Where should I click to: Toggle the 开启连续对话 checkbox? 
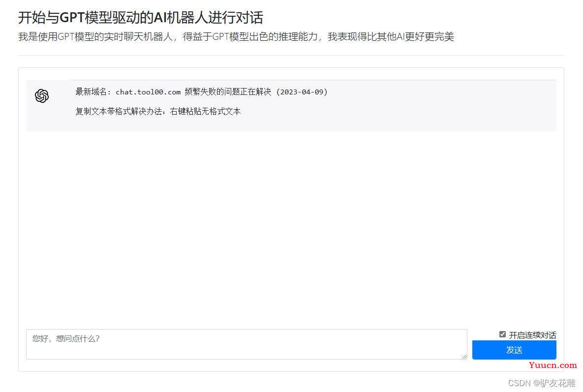pos(502,334)
